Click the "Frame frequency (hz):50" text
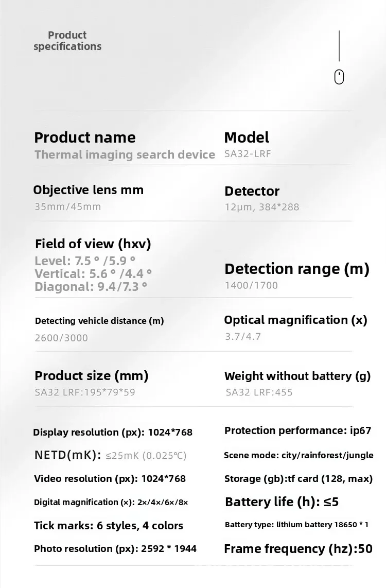 pyautogui.click(x=298, y=549)
